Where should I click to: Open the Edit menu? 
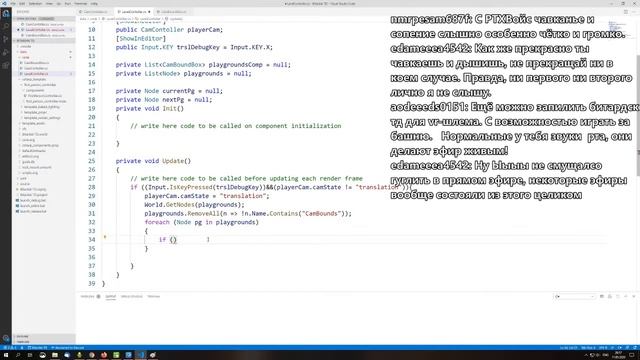[x=22, y=3]
